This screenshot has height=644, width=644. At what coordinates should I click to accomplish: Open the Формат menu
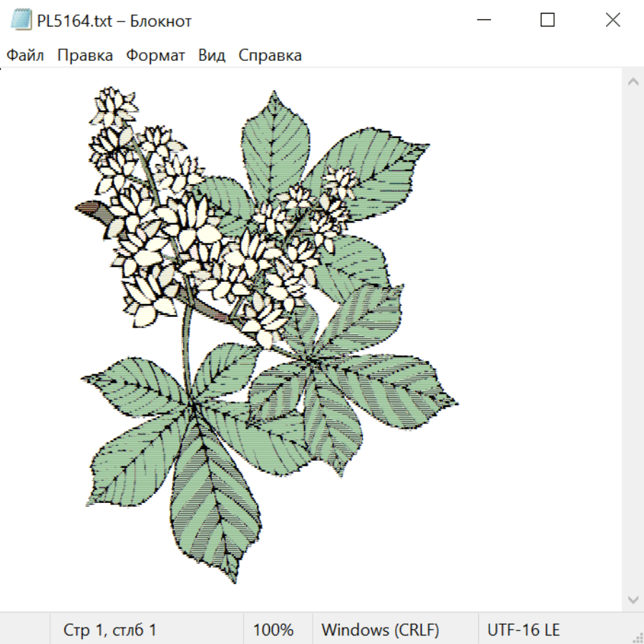coord(155,55)
